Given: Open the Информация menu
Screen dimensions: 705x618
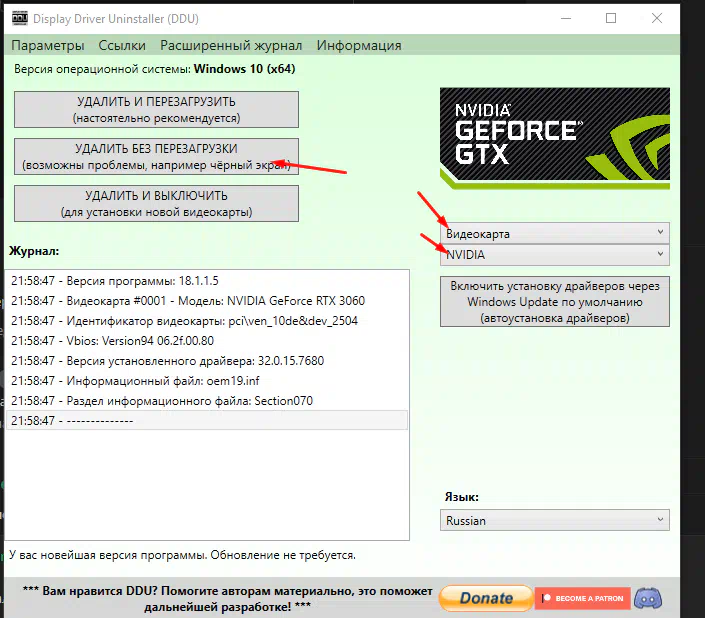Looking at the screenshot, I should [359, 45].
